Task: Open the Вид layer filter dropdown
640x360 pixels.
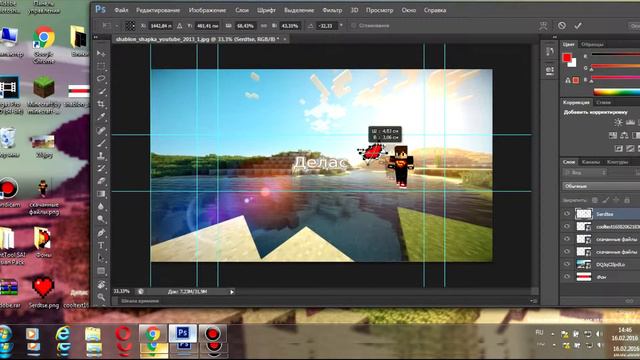Action: pyautogui.click(x=584, y=173)
